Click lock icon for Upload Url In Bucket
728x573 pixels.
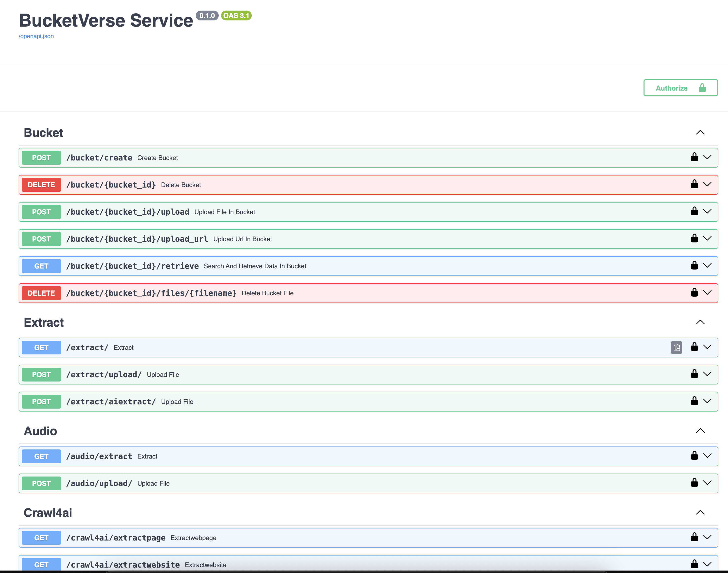[x=695, y=239]
